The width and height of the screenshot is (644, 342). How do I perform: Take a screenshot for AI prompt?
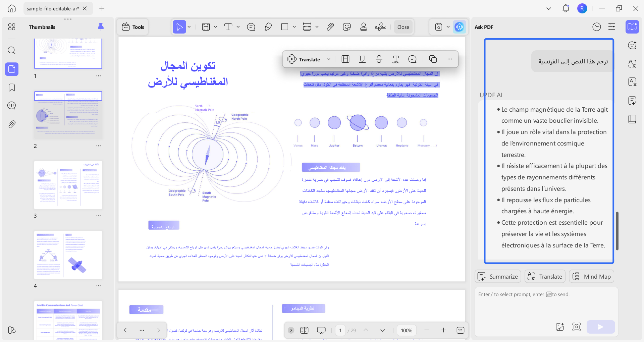click(x=576, y=327)
